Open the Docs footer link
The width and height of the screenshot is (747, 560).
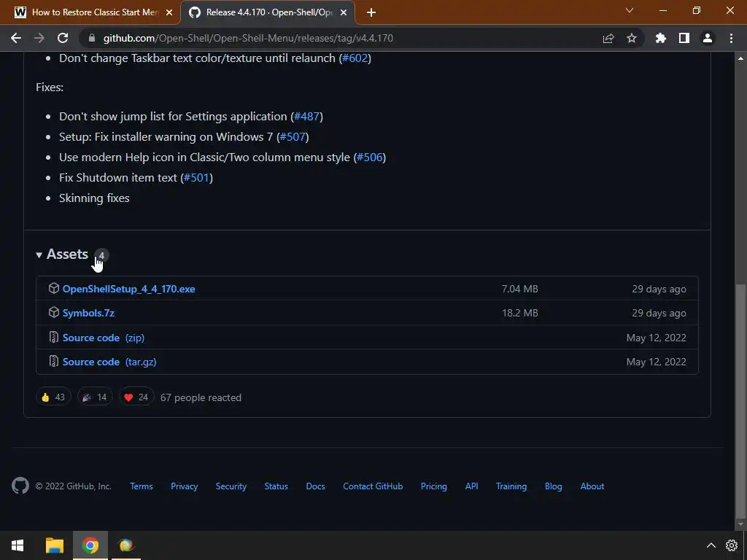coord(315,486)
